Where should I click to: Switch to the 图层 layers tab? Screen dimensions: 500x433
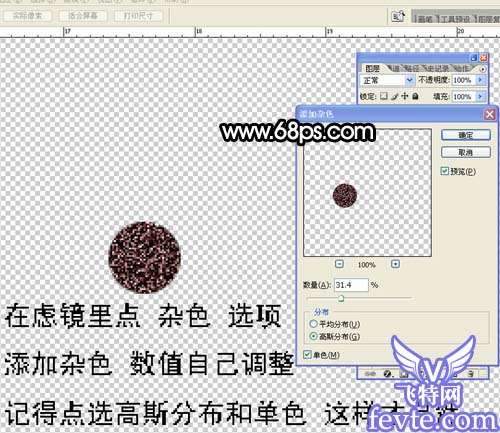click(x=372, y=69)
